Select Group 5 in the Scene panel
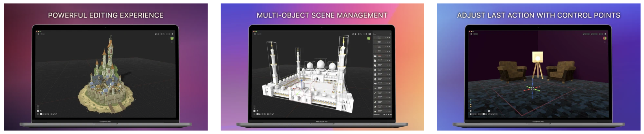 [x=382, y=38]
